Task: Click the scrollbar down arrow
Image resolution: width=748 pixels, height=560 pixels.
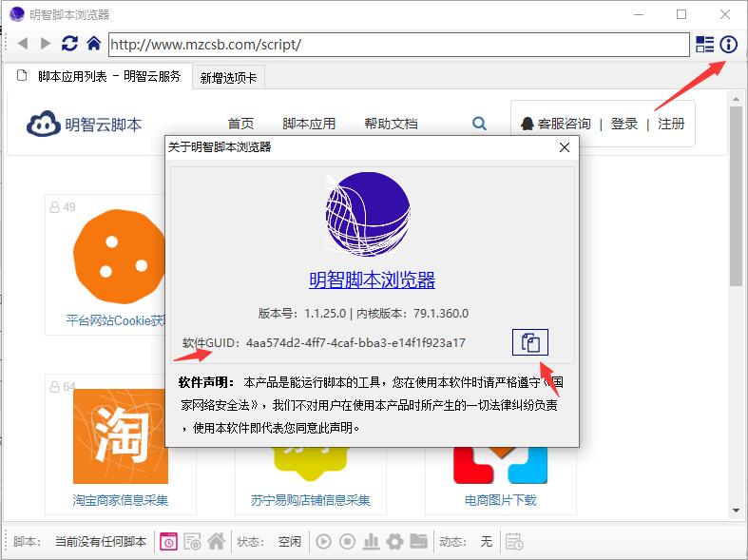Action: [x=736, y=510]
